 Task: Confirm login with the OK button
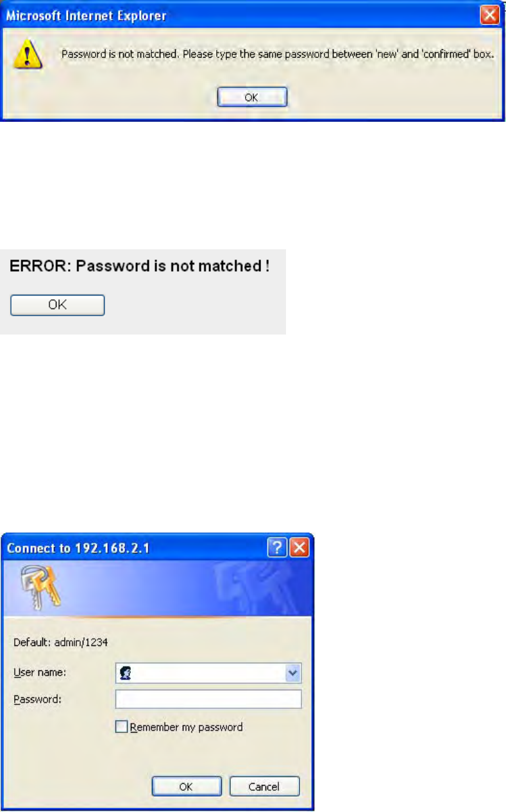(187, 786)
